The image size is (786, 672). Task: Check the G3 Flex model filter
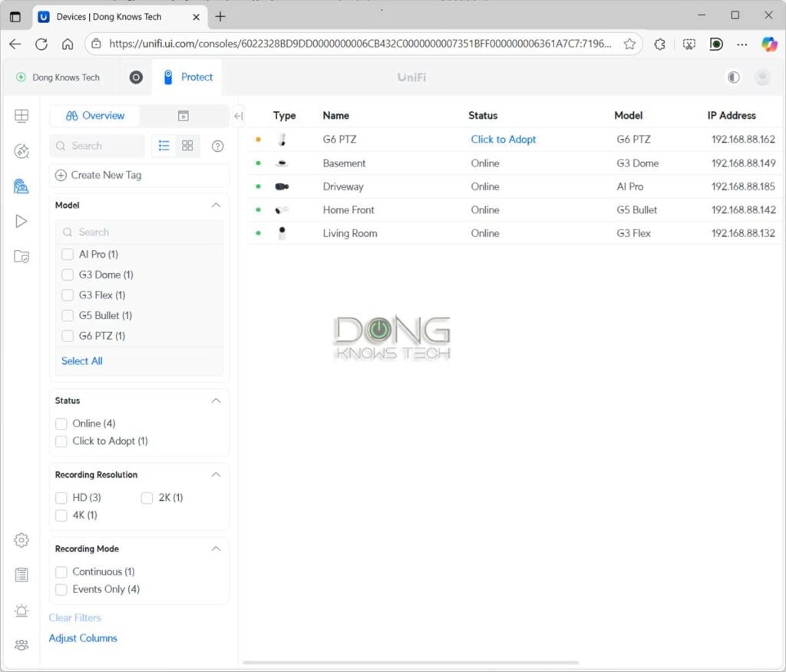[x=68, y=295]
